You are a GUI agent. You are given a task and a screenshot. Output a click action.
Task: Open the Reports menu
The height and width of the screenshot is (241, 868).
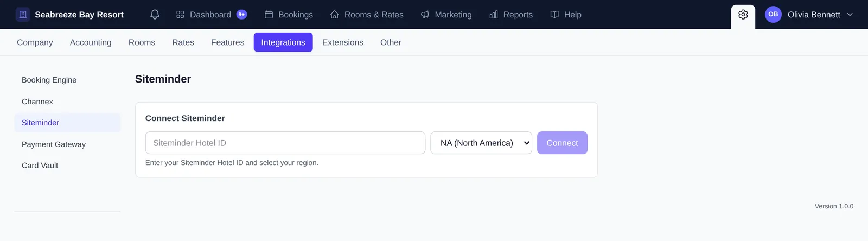click(x=511, y=15)
